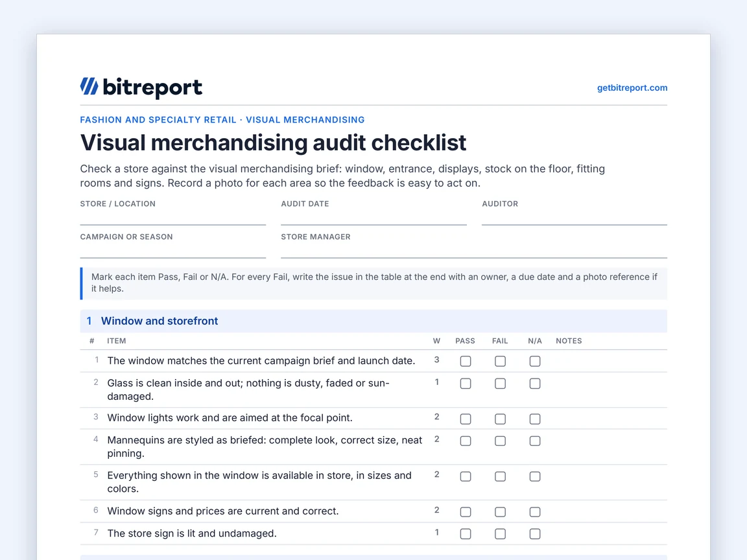
Task: Check N/A for mannequins styled as briefed
Action: click(535, 441)
